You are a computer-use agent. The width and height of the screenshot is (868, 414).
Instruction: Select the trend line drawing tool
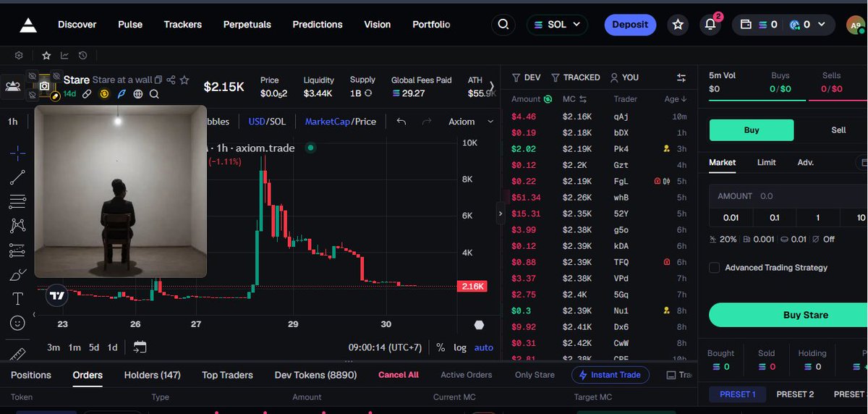coord(18,177)
